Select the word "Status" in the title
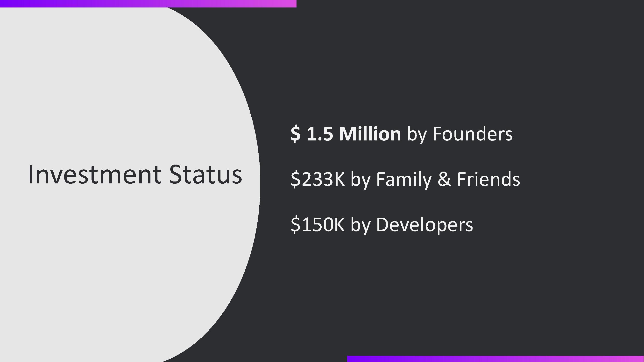The image size is (644, 362). pyautogui.click(x=205, y=175)
